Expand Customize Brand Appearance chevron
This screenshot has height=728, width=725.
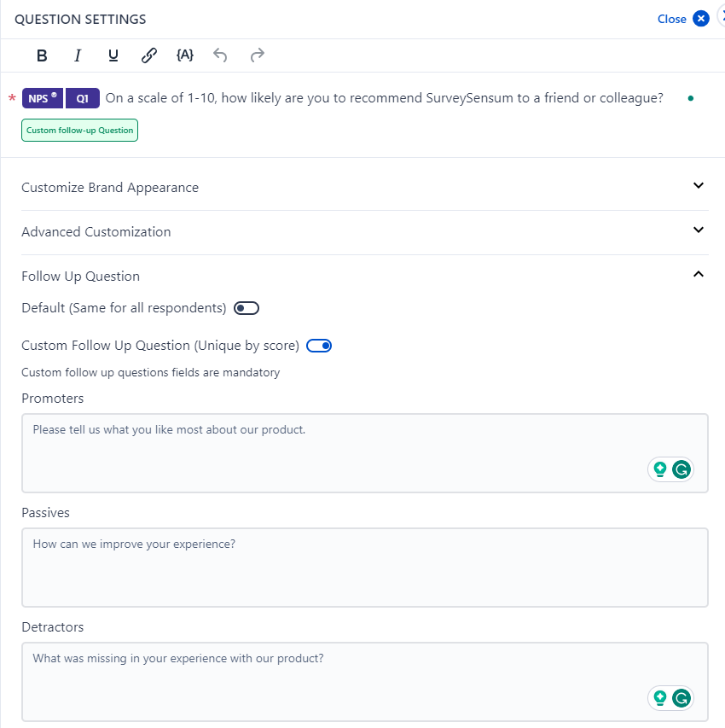click(698, 186)
